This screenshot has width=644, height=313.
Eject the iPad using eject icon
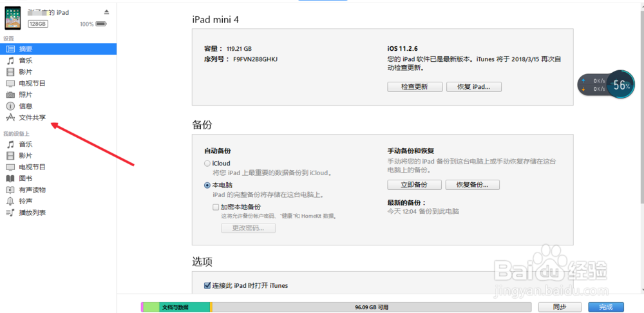[x=107, y=12]
